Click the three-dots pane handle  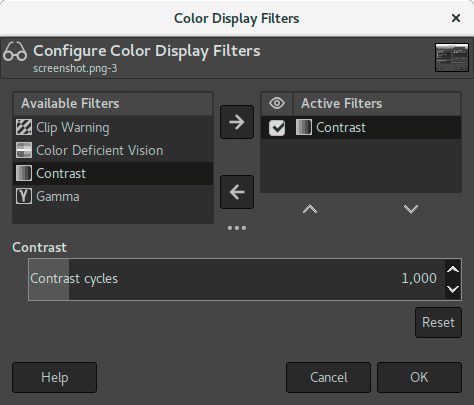tap(237, 228)
